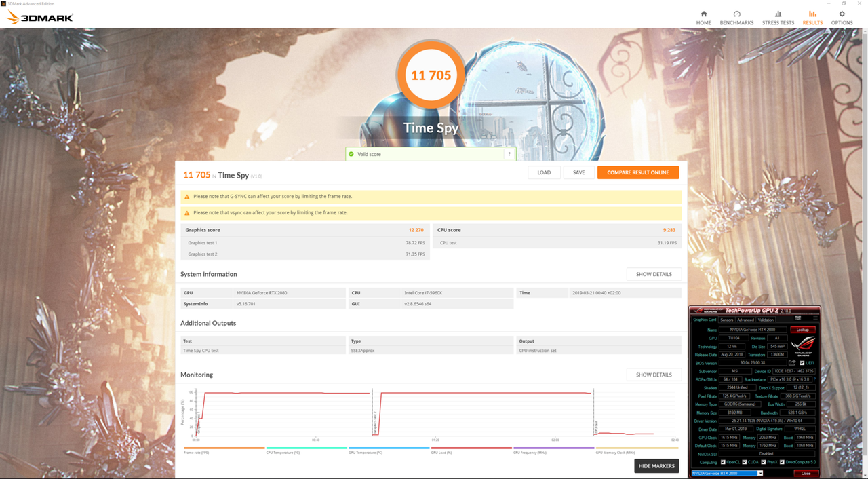868x479 pixels.
Task: Toggle the CPU Frequency (MHz) legend bar
Action: click(553, 449)
